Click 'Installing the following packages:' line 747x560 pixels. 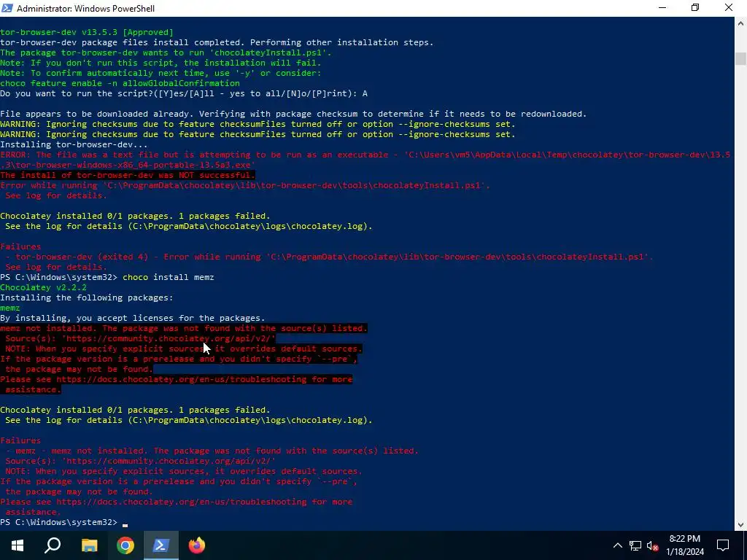coord(87,297)
